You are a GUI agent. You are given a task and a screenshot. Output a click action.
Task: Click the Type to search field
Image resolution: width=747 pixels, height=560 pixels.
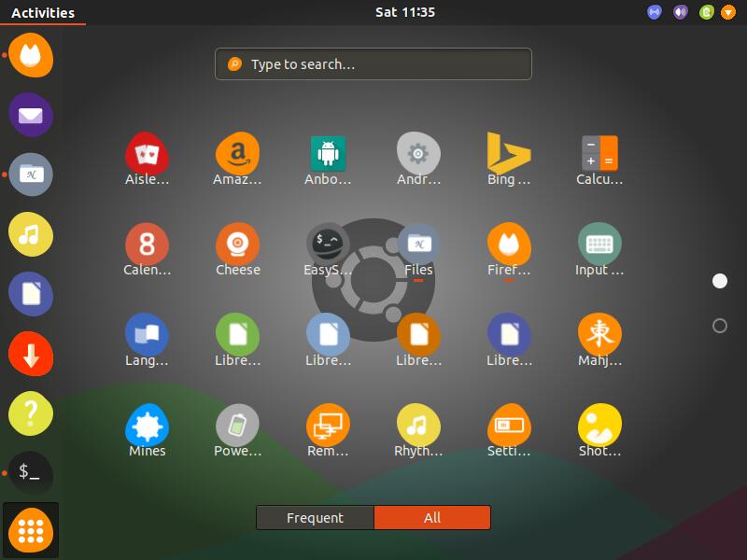pos(373,63)
